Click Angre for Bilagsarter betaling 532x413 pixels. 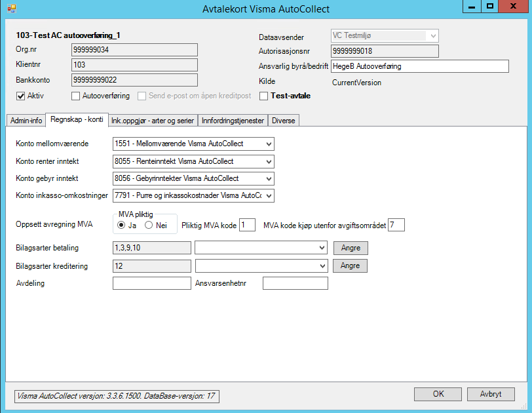pyautogui.click(x=351, y=248)
